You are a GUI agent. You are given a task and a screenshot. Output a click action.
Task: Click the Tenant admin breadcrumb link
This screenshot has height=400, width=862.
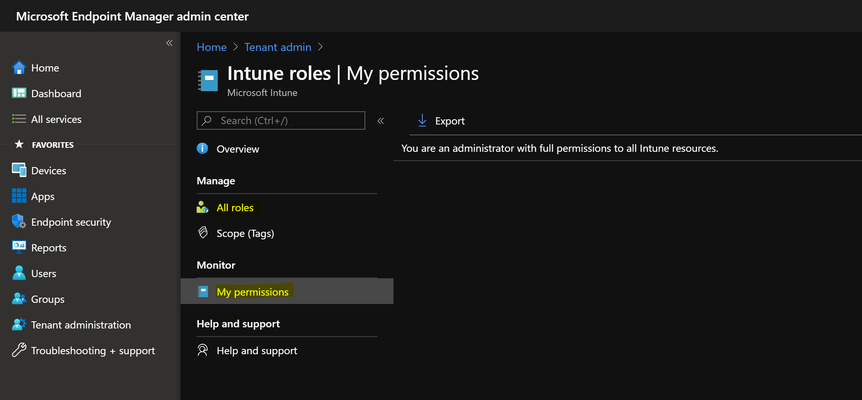tap(278, 47)
